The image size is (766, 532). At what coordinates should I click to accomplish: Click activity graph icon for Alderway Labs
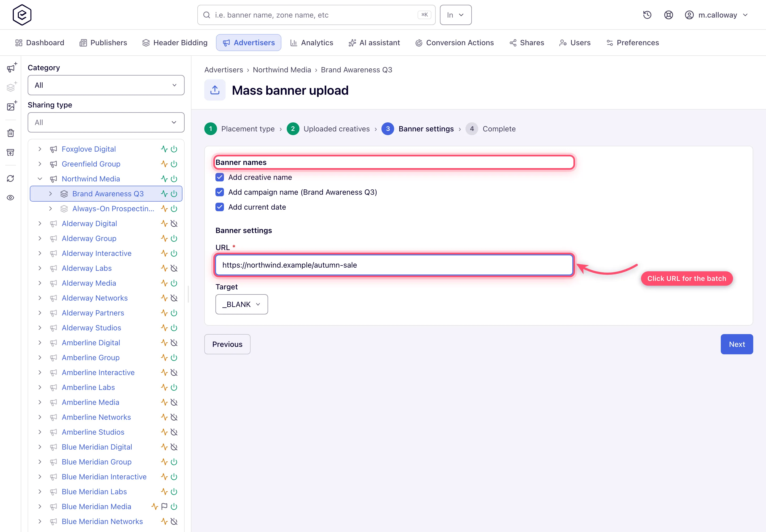point(164,268)
